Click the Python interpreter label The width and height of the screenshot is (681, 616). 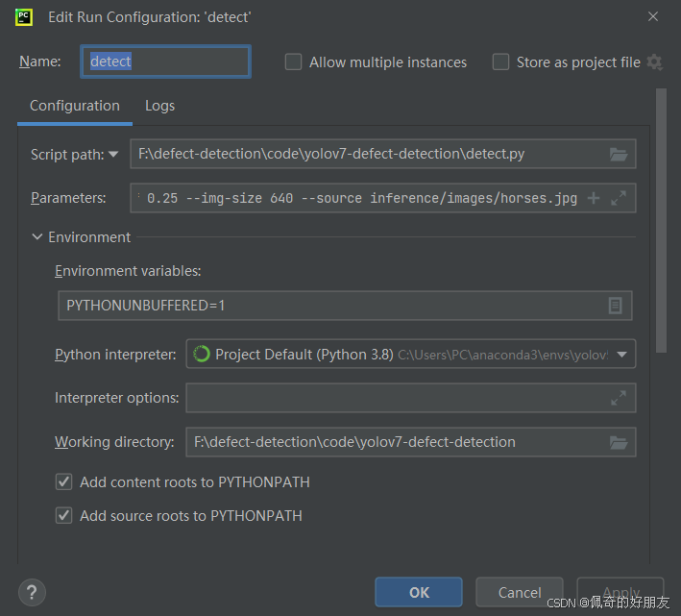[115, 355]
